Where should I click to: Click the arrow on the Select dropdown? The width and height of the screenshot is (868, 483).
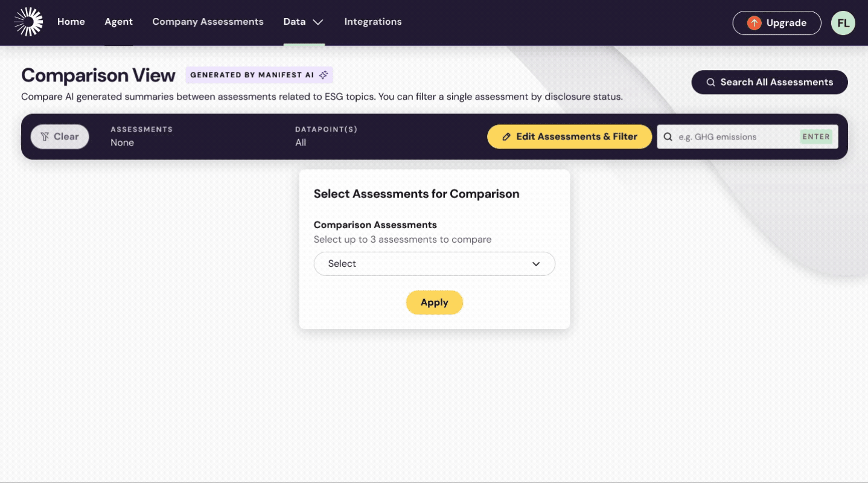coord(536,264)
